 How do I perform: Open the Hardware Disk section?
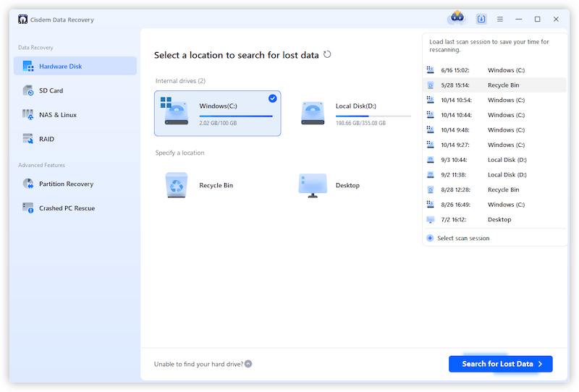(x=75, y=66)
